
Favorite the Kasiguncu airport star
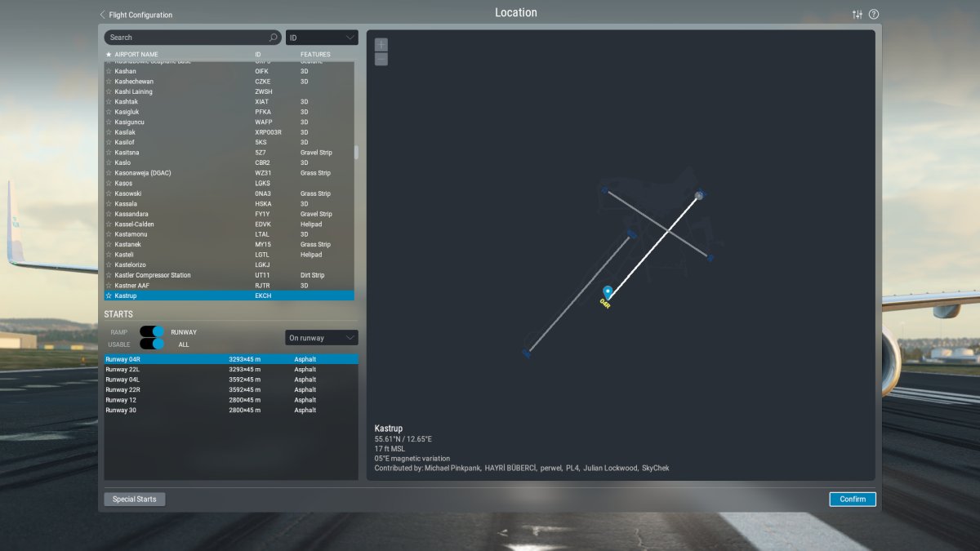click(x=109, y=122)
